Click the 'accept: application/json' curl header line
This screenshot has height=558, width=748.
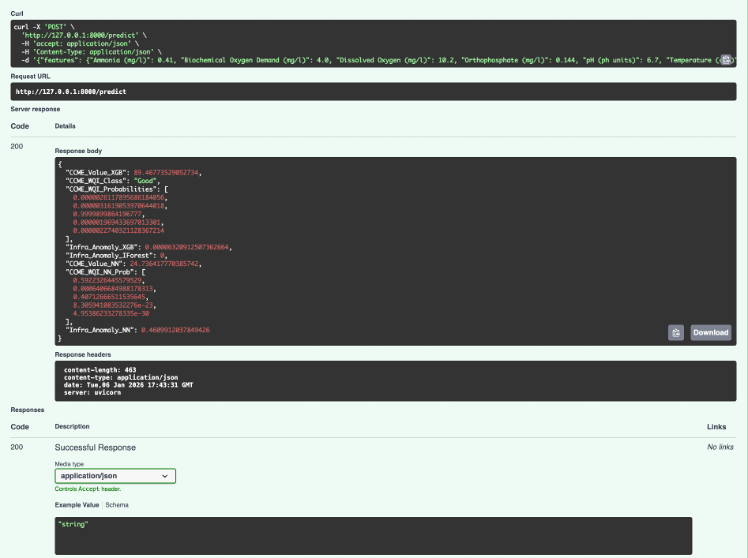coord(80,43)
